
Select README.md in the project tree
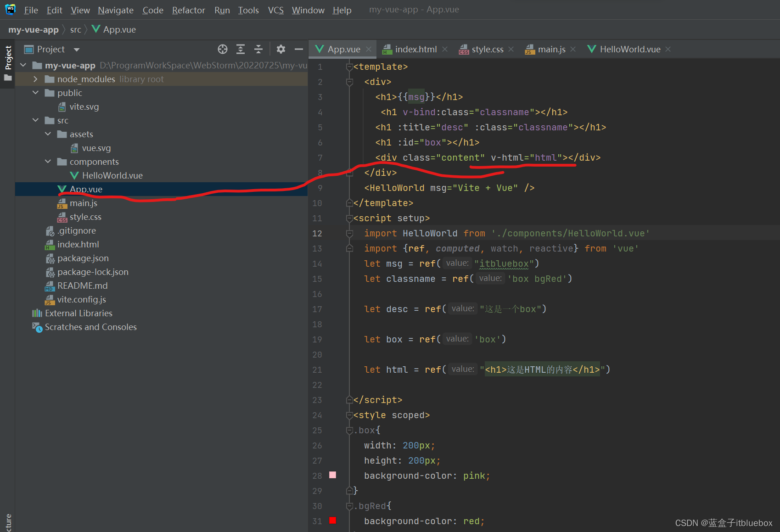coord(82,286)
